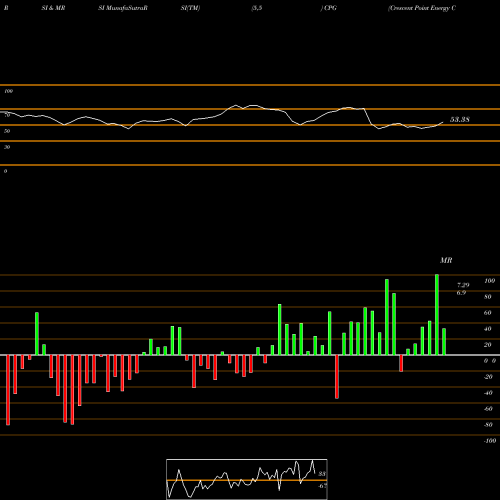Click the MR right axis label -20
The height and width of the screenshot is (500, 500).
tap(488, 377)
